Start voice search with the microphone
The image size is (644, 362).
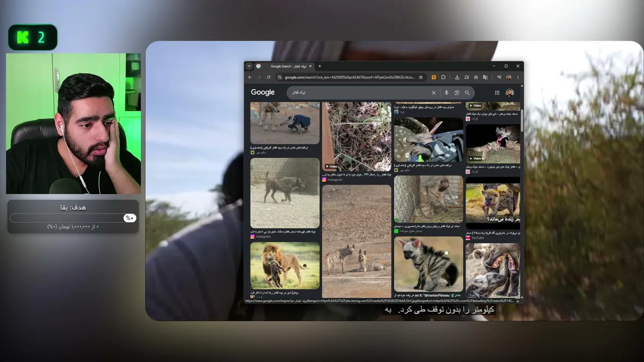click(x=446, y=93)
